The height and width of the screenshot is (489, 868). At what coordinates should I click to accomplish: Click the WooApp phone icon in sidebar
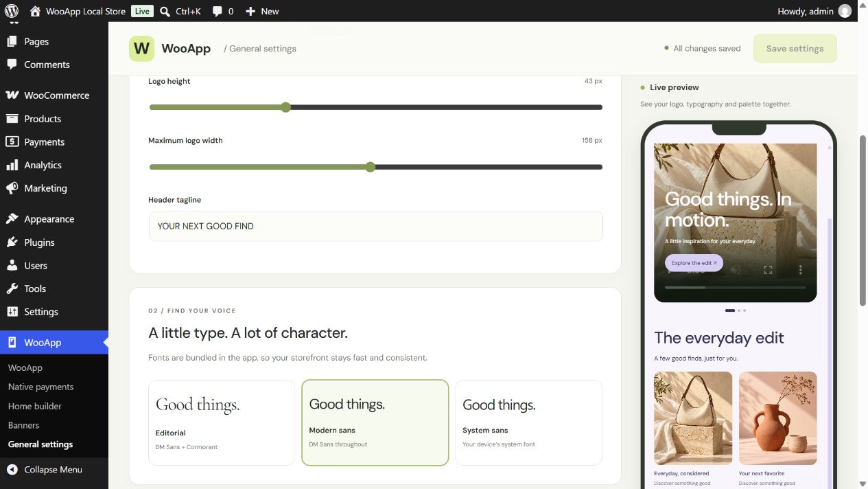tap(12, 343)
